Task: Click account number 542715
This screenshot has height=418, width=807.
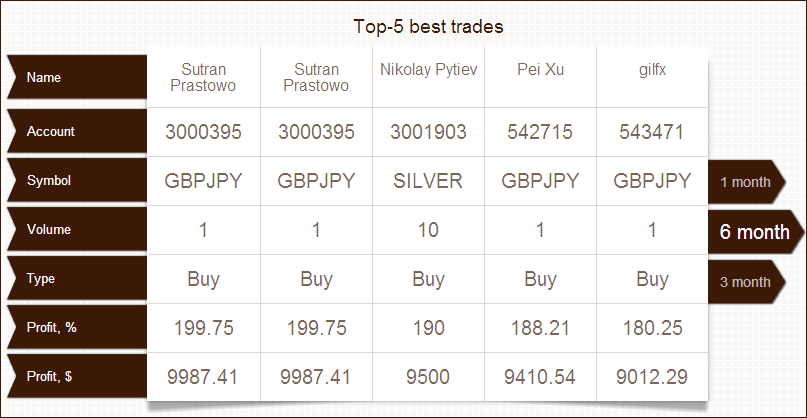Action: pyautogui.click(x=540, y=132)
